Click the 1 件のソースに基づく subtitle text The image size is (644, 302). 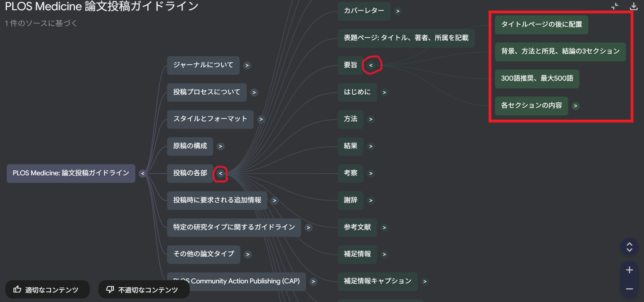41,23
